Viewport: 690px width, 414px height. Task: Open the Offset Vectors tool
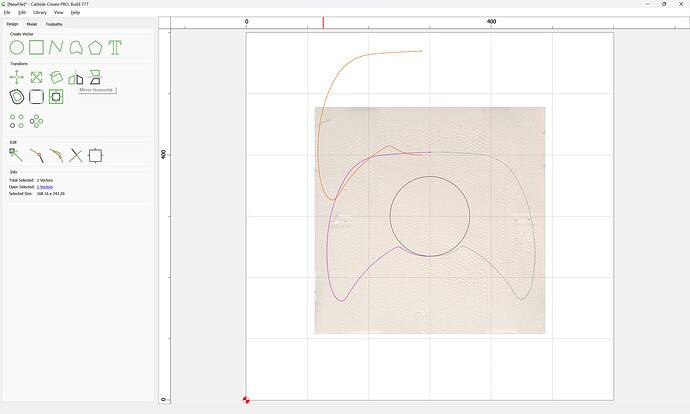17,97
